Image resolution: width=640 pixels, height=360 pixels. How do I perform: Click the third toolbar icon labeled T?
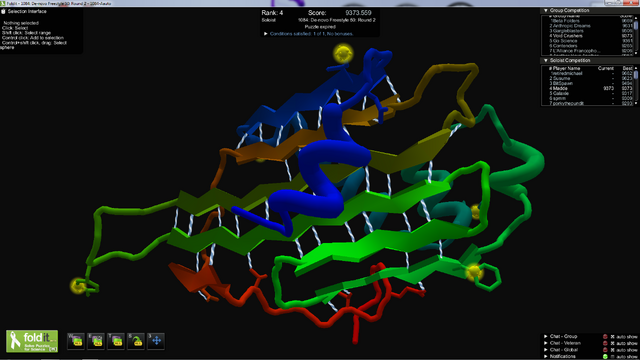point(116,341)
